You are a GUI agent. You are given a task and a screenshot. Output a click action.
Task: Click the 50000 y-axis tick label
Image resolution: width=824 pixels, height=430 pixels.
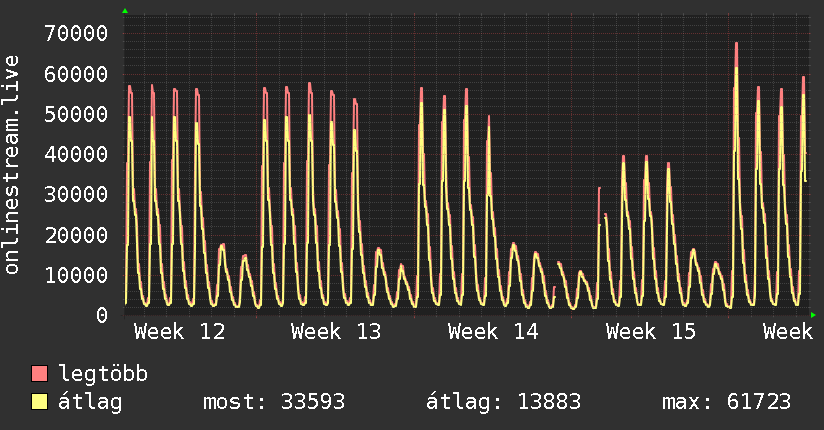[76, 114]
